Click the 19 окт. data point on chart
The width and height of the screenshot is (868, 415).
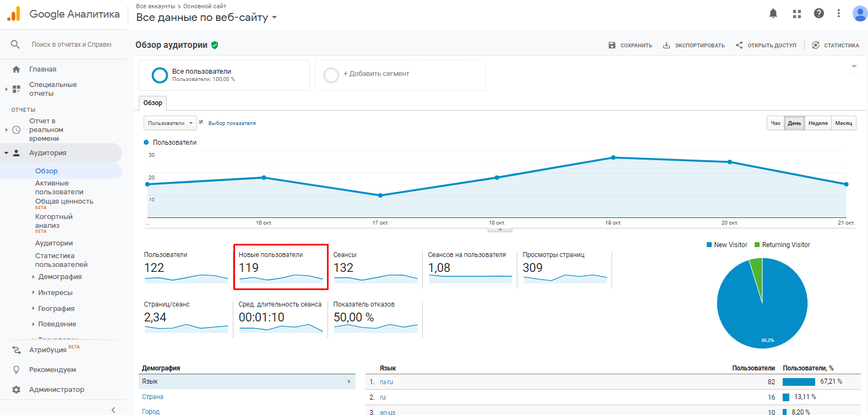click(x=613, y=157)
